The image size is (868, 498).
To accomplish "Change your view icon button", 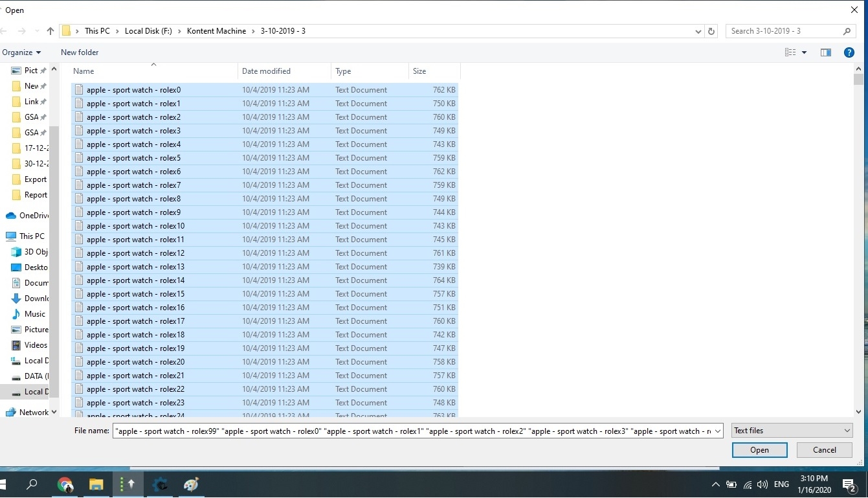I will point(790,52).
